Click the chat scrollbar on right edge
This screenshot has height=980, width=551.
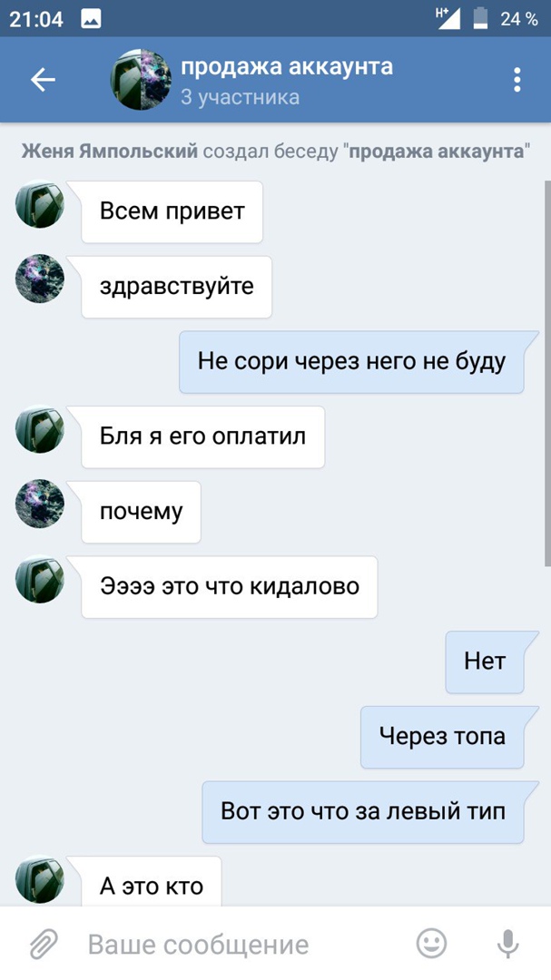click(547, 375)
